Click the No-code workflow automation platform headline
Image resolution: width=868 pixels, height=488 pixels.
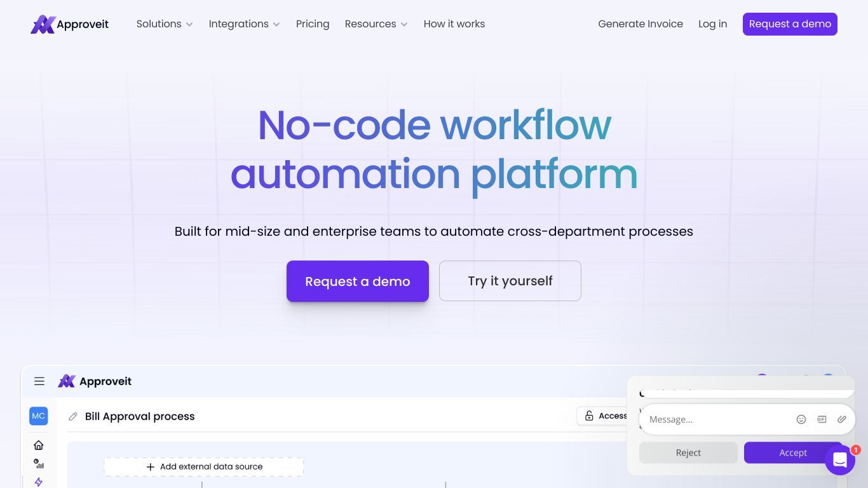[434, 149]
